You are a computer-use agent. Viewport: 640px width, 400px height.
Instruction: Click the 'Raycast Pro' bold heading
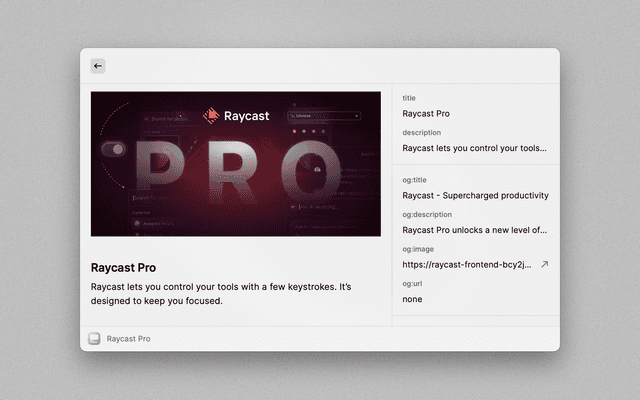pyautogui.click(x=123, y=268)
